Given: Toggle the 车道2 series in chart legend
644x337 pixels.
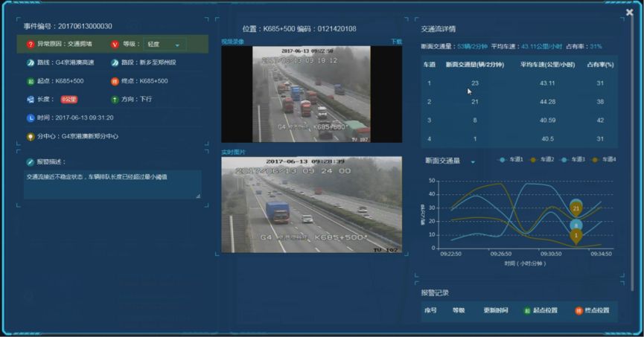Looking at the screenshot, I should [542, 160].
